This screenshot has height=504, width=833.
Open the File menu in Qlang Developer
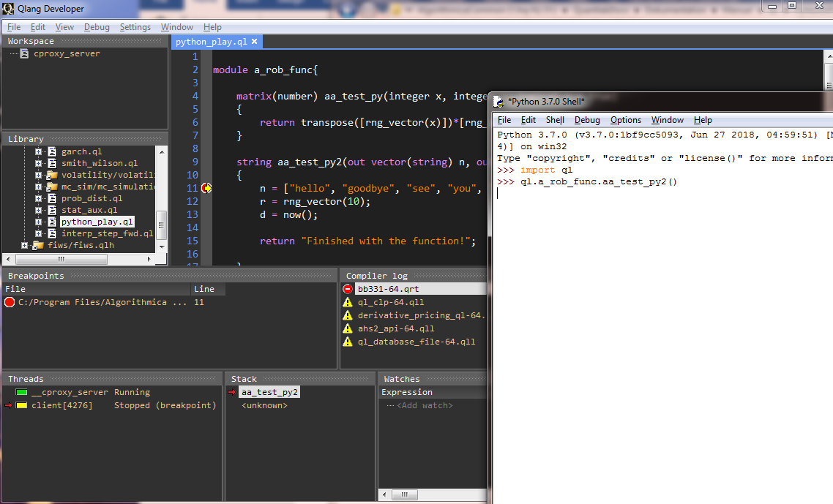click(14, 27)
